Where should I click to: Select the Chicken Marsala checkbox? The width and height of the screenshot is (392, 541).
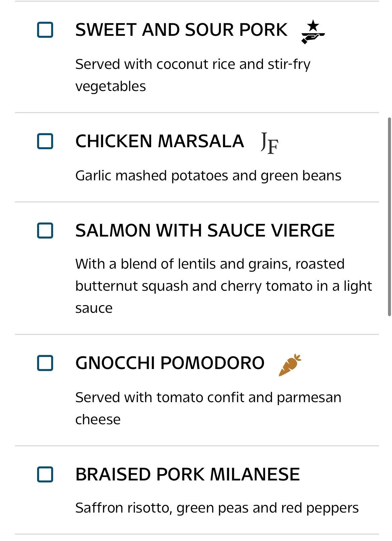[45, 141]
